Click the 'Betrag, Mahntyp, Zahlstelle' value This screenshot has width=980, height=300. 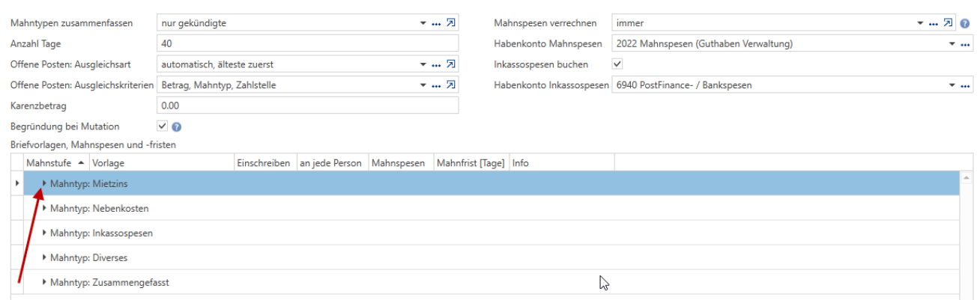pos(219,86)
